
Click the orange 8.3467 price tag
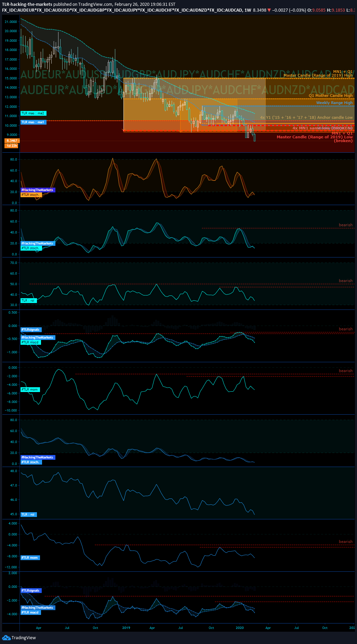[12, 141]
